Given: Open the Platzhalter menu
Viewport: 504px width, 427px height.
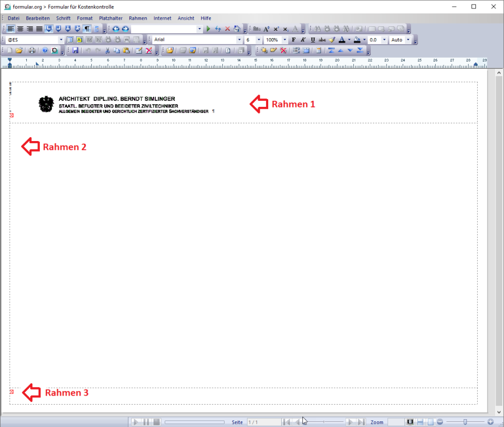Looking at the screenshot, I should (110, 18).
